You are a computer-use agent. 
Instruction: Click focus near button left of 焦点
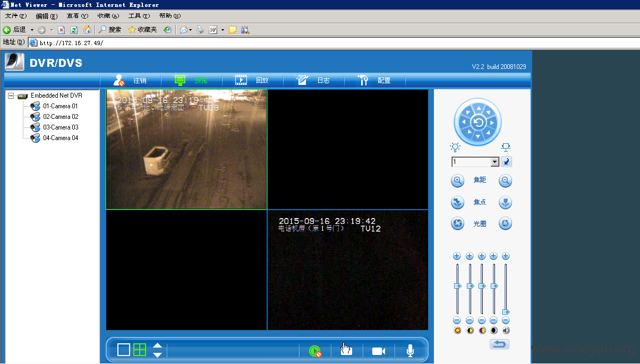coord(457,203)
